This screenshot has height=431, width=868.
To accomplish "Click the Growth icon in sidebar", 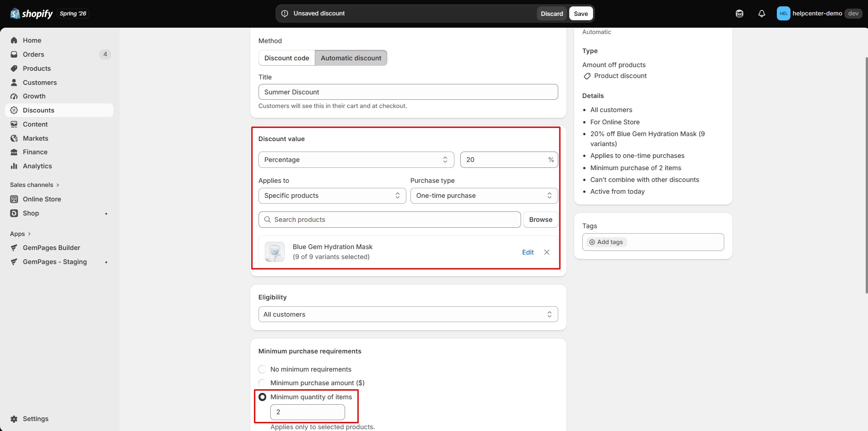I will [14, 96].
